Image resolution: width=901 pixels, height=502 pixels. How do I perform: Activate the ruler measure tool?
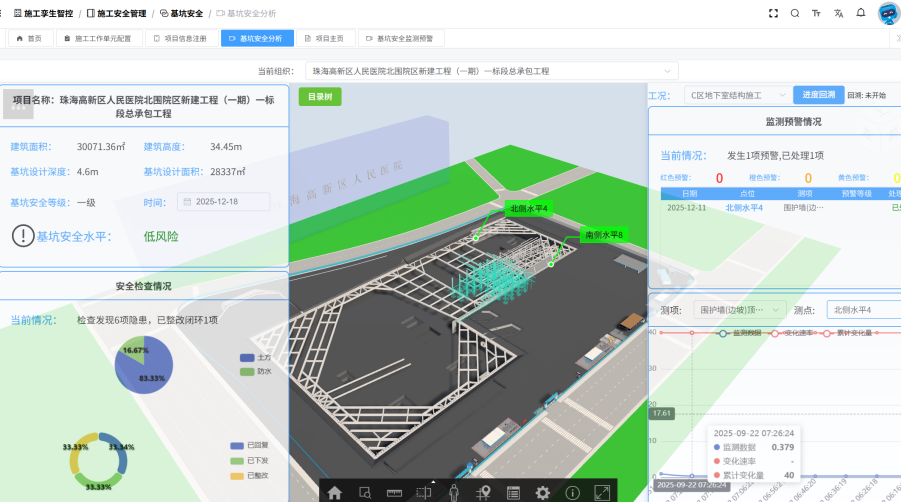tap(394, 493)
